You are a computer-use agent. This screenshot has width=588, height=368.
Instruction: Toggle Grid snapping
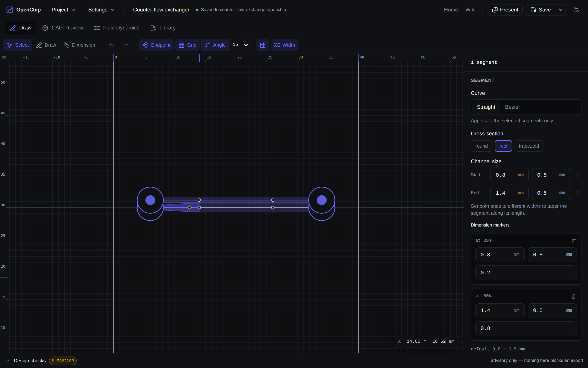point(188,45)
